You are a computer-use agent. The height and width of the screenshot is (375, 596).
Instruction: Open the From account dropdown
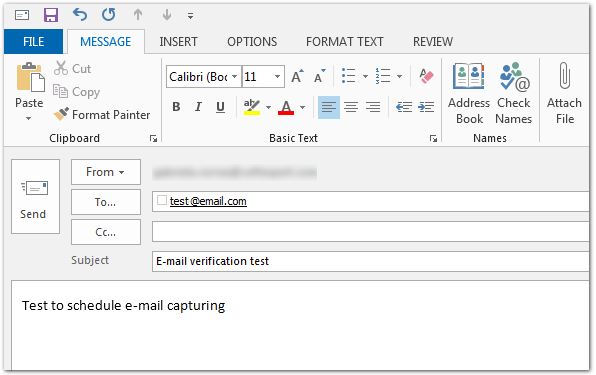pyautogui.click(x=106, y=172)
